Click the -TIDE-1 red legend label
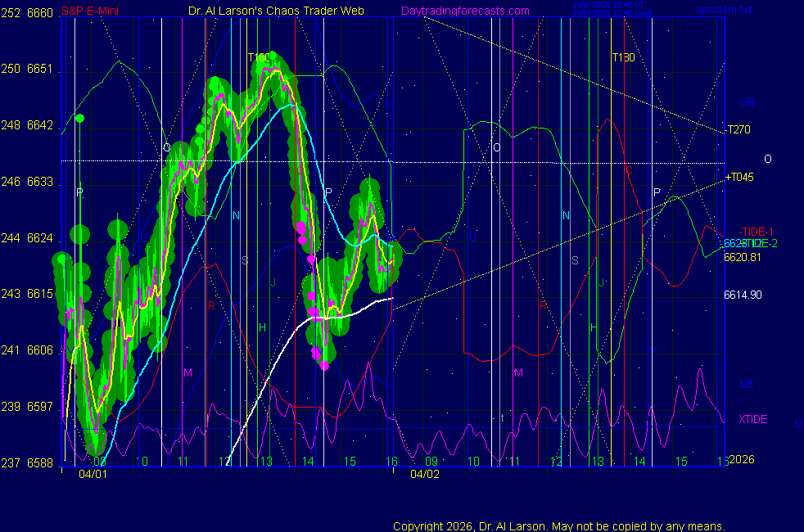 coord(756,232)
